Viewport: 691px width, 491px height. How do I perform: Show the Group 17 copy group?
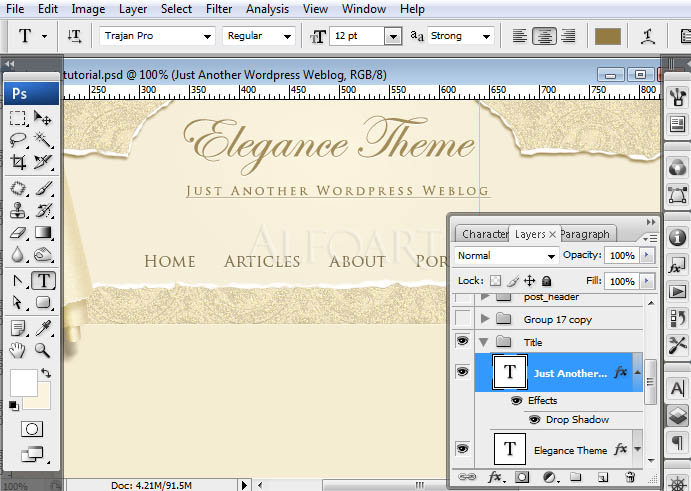[462, 318]
